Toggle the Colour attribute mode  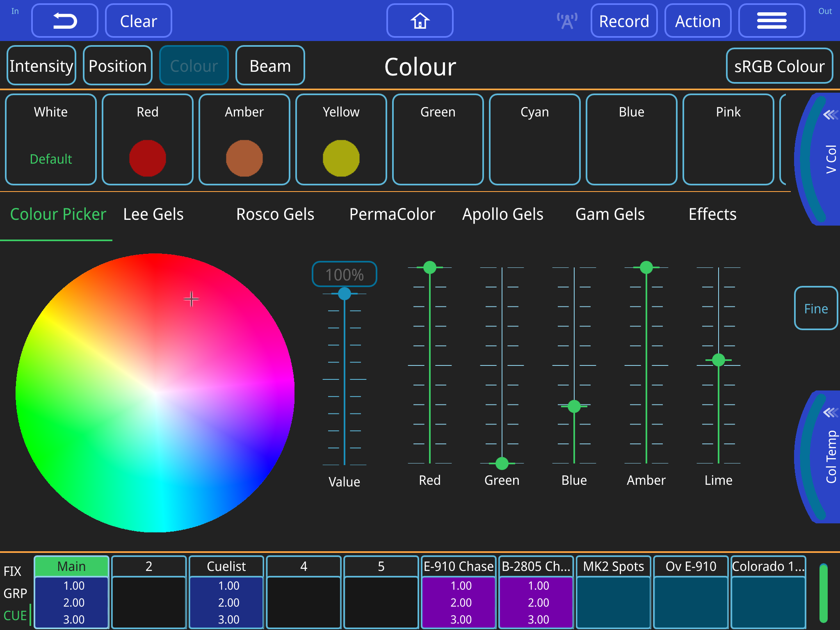tap(194, 65)
